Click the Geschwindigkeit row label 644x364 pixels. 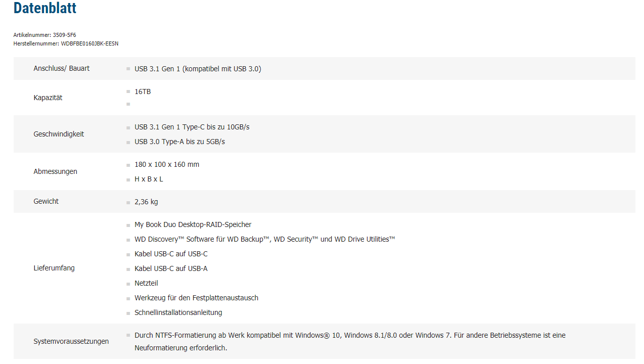pyautogui.click(x=59, y=134)
